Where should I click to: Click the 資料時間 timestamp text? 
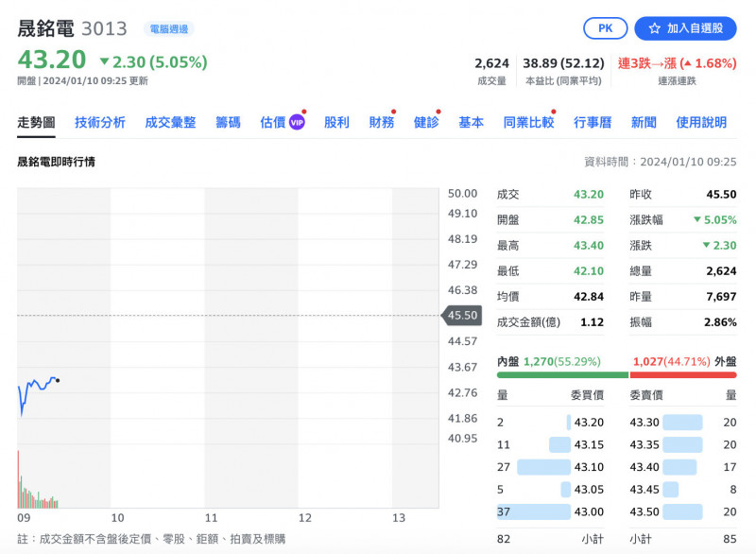click(x=660, y=162)
